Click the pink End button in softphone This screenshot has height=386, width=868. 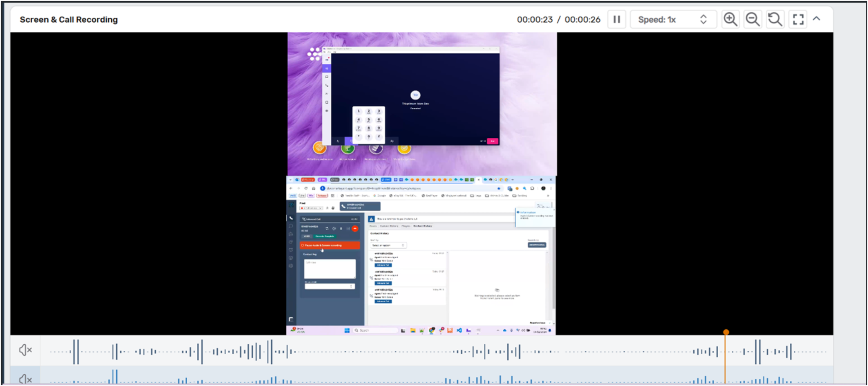(492, 141)
